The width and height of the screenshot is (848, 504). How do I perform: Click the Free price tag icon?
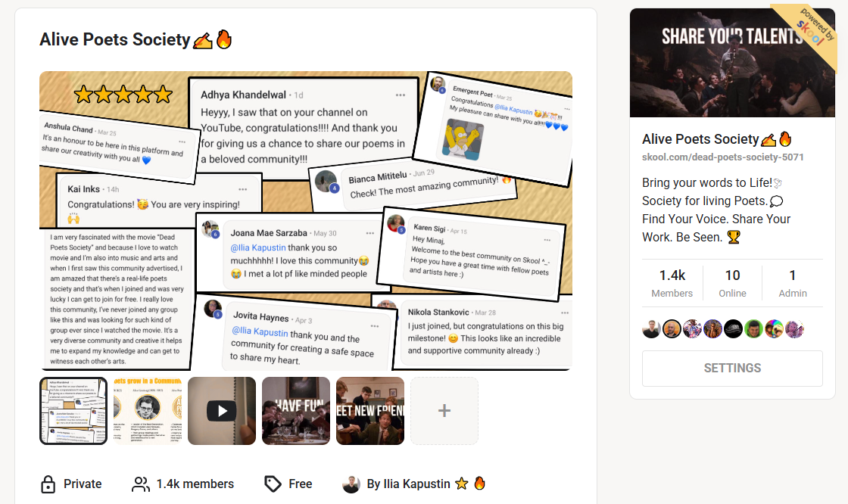(273, 484)
